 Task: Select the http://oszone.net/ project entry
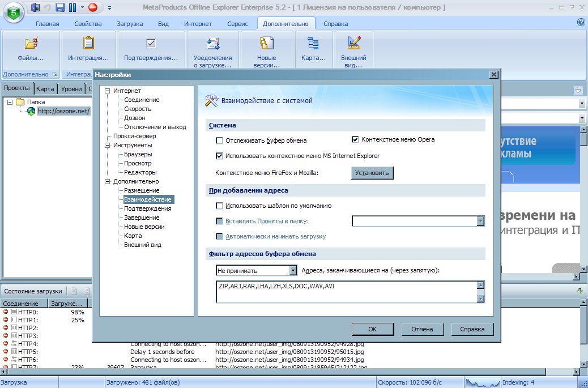63,111
